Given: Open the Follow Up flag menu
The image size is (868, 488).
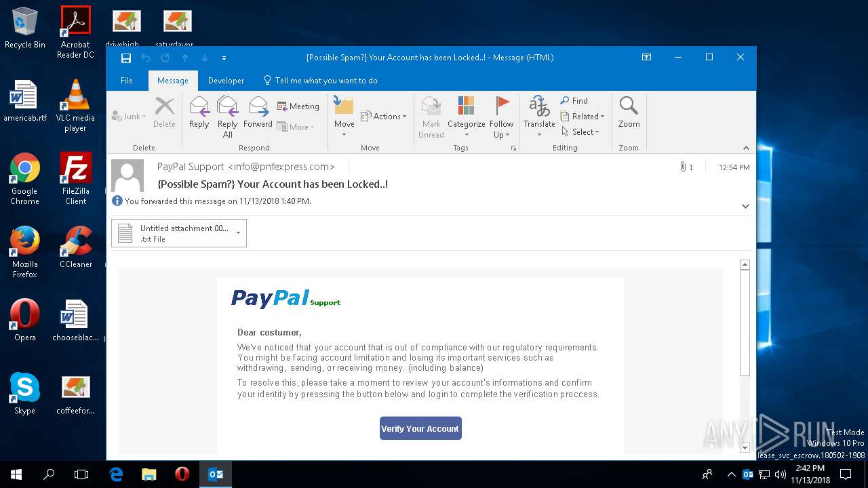Looking at the screenshot, I should point(501,117).
